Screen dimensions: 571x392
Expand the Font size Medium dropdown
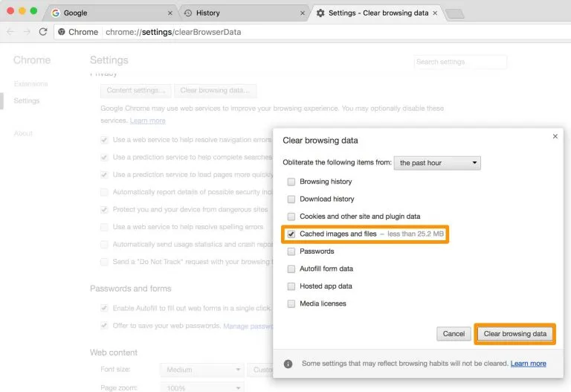point(201,370)
